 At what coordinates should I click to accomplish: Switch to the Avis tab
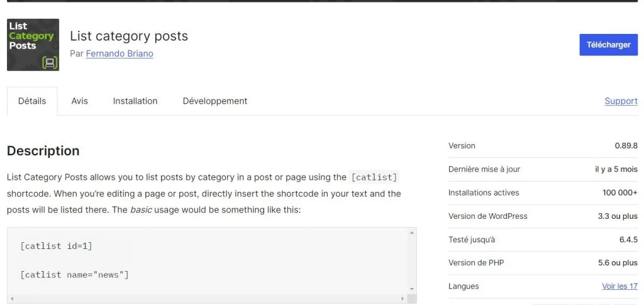point(79,101)
